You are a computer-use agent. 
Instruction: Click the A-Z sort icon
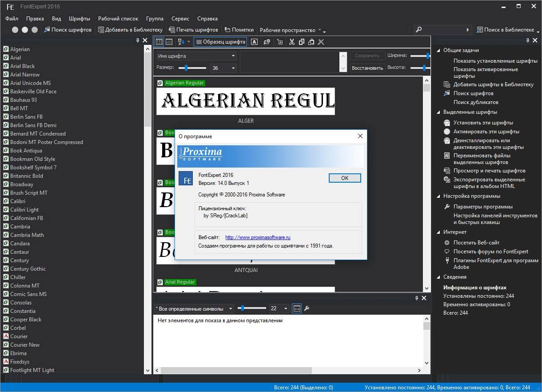click(181, 42)
